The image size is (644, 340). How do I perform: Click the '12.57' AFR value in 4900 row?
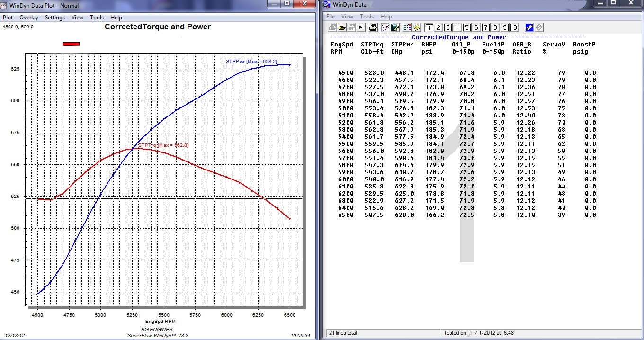tap(526, 101)
